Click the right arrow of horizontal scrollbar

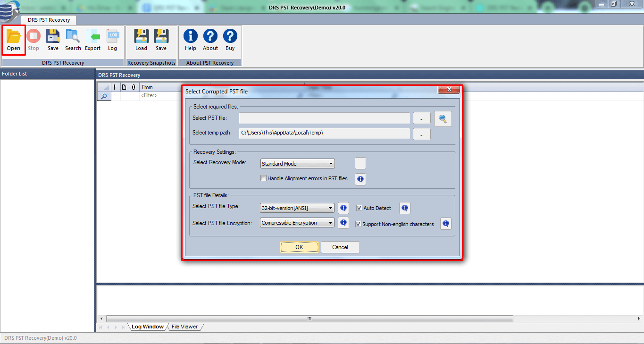click(639, 319)
